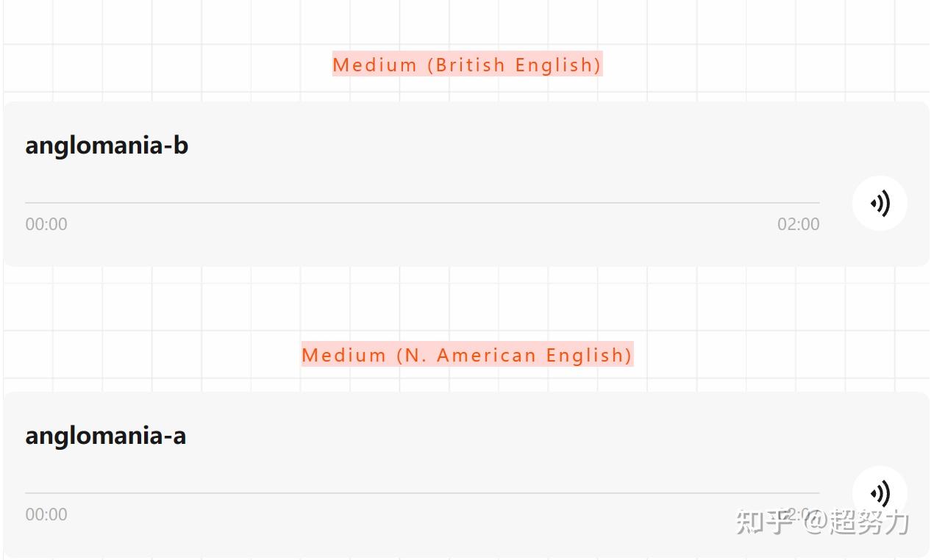Select the Medium (British English) heading
934x560 pixels.
point(467,65)
